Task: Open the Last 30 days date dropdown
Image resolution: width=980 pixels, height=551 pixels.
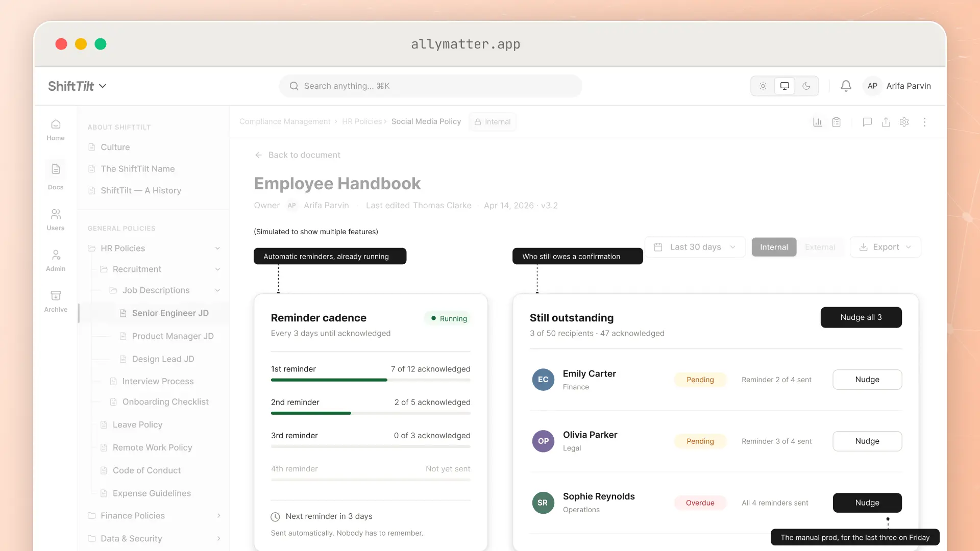Action: pyautogui.click(x=695, y=247)
